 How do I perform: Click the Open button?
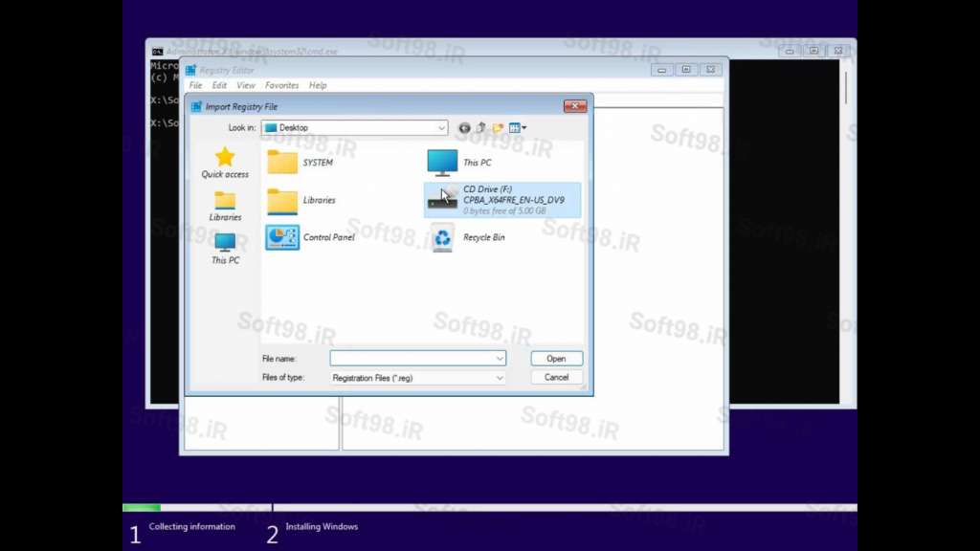pos(556,359)
